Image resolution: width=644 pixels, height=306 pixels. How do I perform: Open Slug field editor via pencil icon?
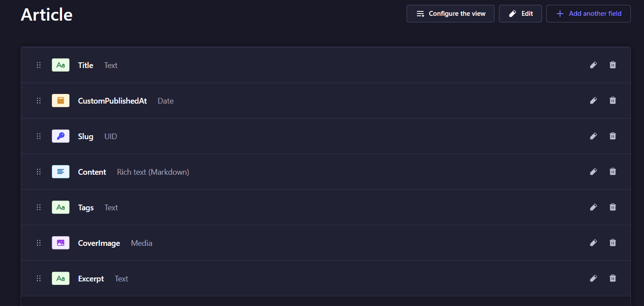[593, 136]
